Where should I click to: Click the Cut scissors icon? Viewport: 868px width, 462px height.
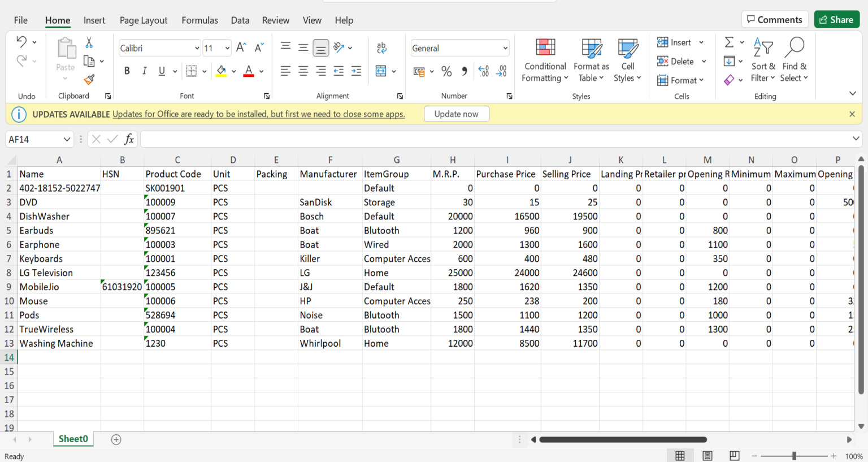(x=89, y=42)
